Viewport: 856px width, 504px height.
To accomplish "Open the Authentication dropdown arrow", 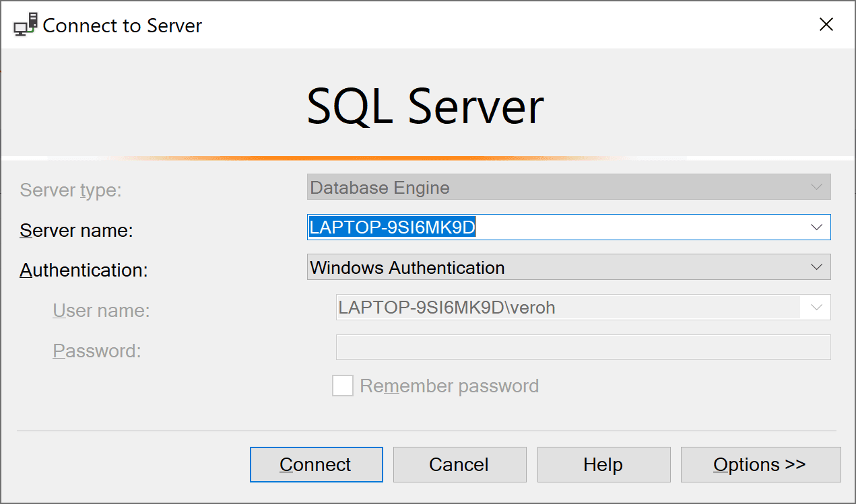I will coord(817,266).
